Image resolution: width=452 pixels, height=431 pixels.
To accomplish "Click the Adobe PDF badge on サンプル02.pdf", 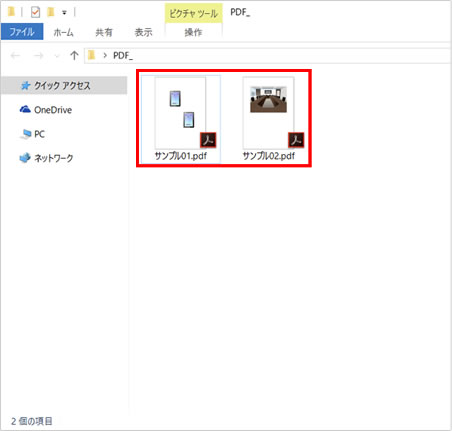I will [x=296, y=140].
